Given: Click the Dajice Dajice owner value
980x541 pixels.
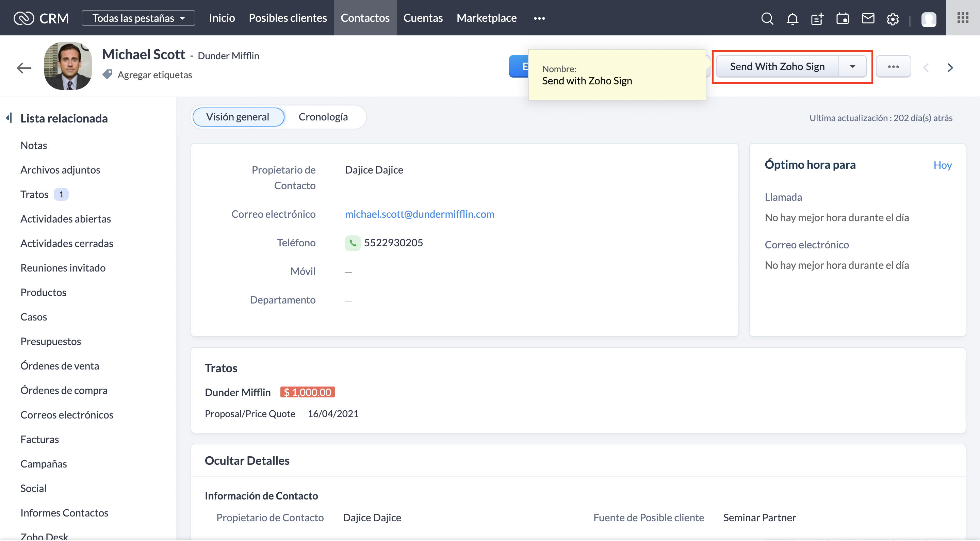Looking at the screenshot, I should [x=374, y=170].
